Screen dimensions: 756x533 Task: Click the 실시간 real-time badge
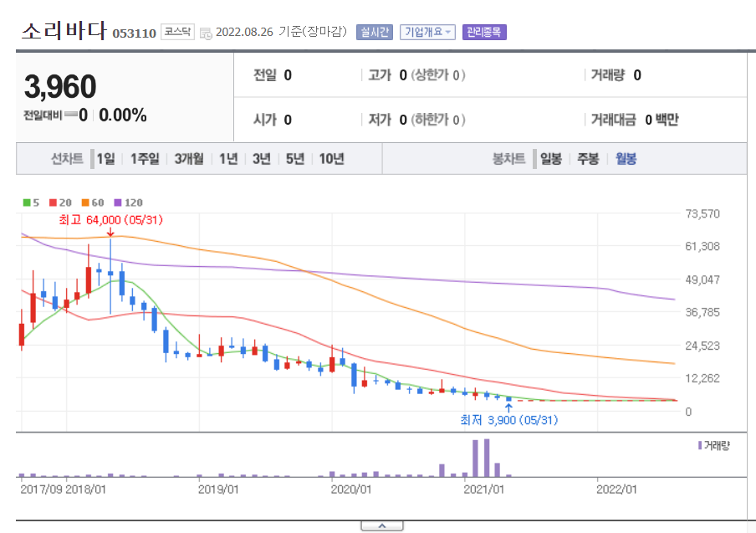[375, 33]
